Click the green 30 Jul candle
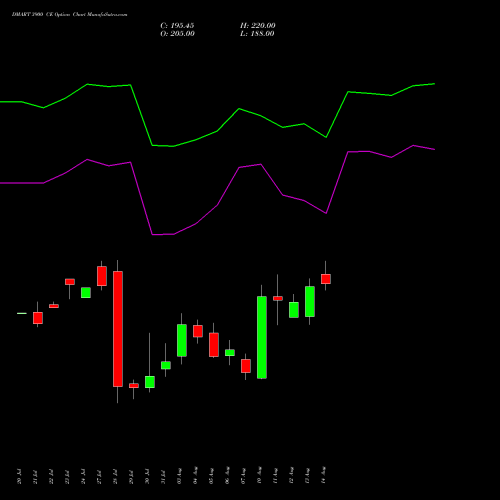The image size is (500, 500). (150, 382)
